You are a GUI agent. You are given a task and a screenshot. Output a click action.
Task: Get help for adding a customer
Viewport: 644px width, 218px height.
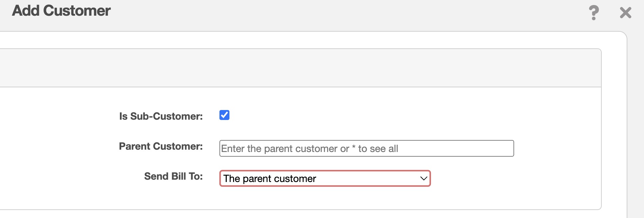(594, 13)
